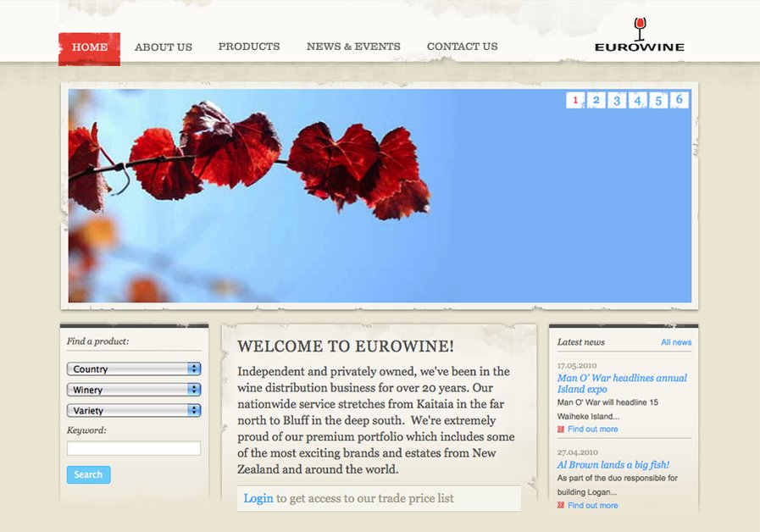Screen dimensions: 760x532
Task: Click the Keyword input field
Action: coord(134,447)
